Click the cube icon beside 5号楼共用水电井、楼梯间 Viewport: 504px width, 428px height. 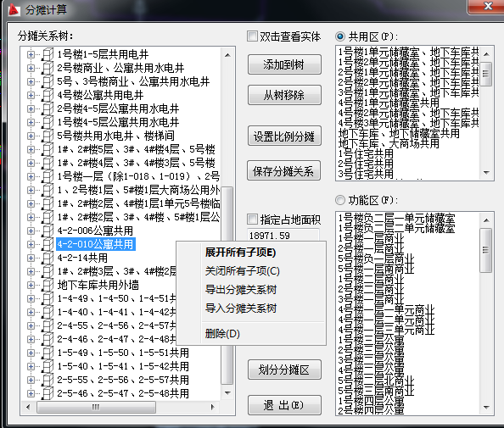(48, 136)
